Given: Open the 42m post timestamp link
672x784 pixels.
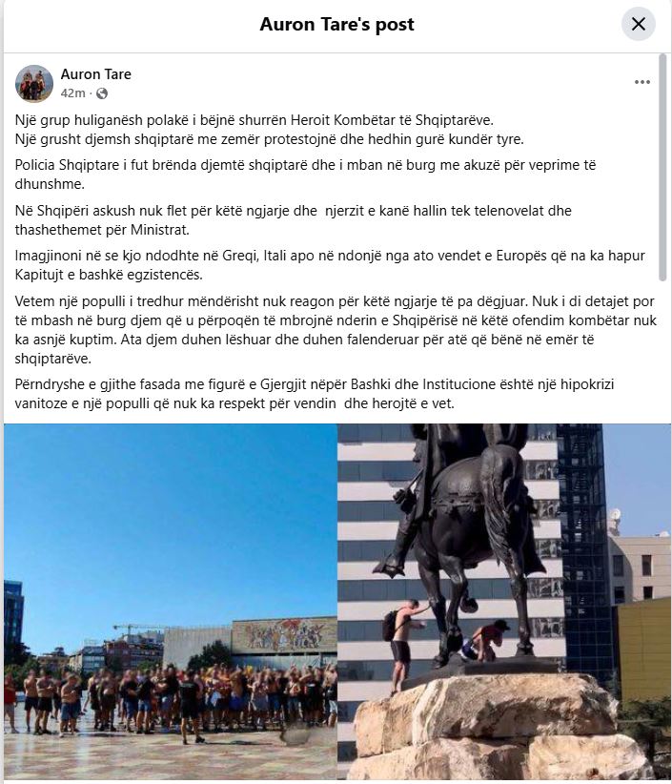Looking at the screenshot, I should [73, 93].
